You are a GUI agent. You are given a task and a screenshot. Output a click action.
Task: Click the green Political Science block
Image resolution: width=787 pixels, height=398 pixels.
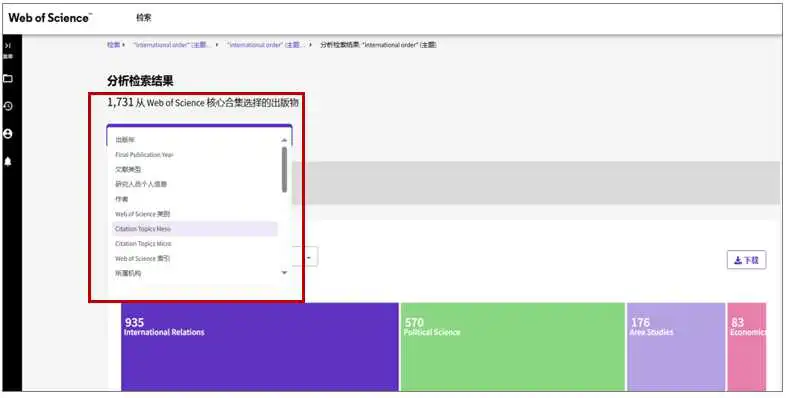click(x=512, y=346)
